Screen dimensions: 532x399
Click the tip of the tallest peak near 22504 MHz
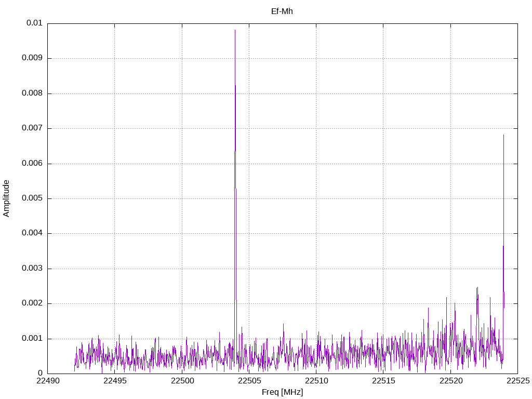(x=235, y=30)
